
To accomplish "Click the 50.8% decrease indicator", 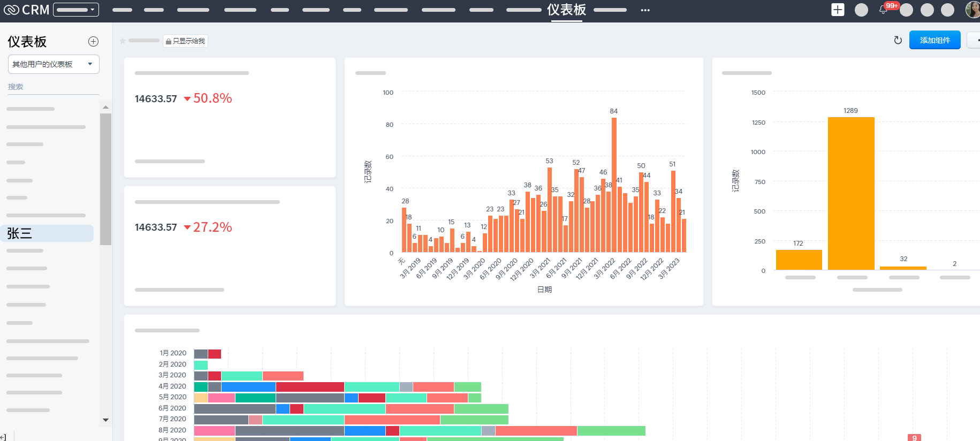I will tap(208, 98).
